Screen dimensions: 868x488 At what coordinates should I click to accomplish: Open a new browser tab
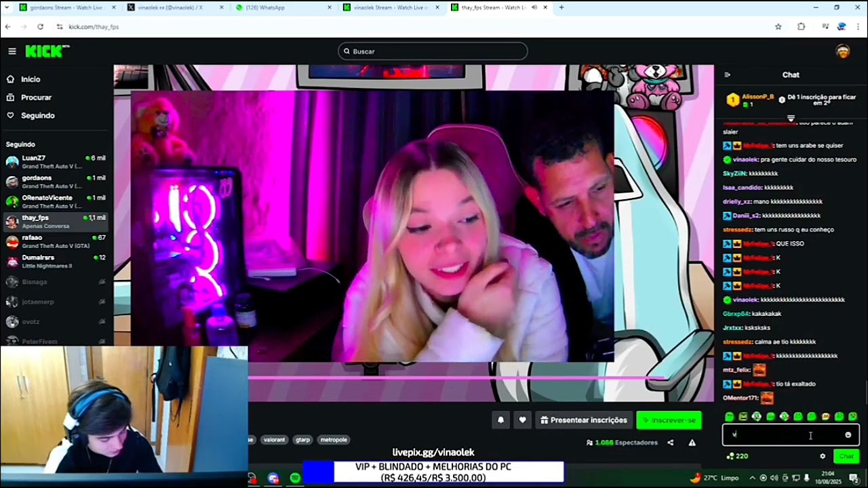[x=561, y=7]
